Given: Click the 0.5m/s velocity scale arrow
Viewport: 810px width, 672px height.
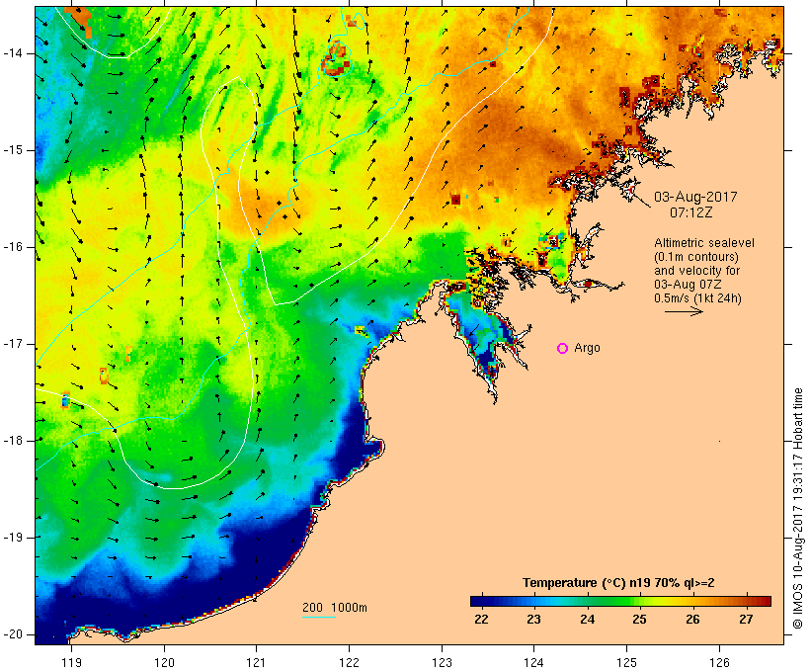Looking at the screenshot, I should coord(684,311).
